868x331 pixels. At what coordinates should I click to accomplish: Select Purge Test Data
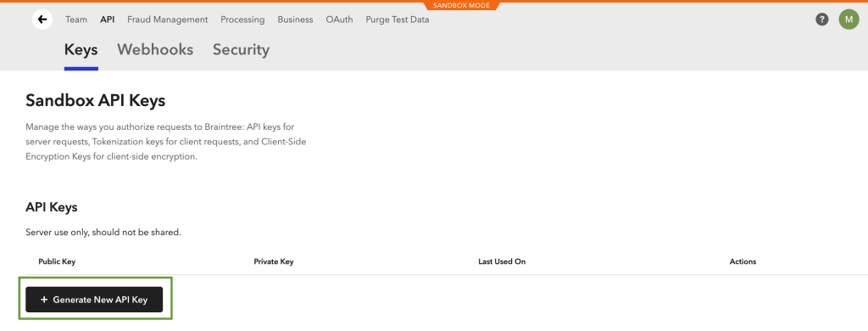398,20
